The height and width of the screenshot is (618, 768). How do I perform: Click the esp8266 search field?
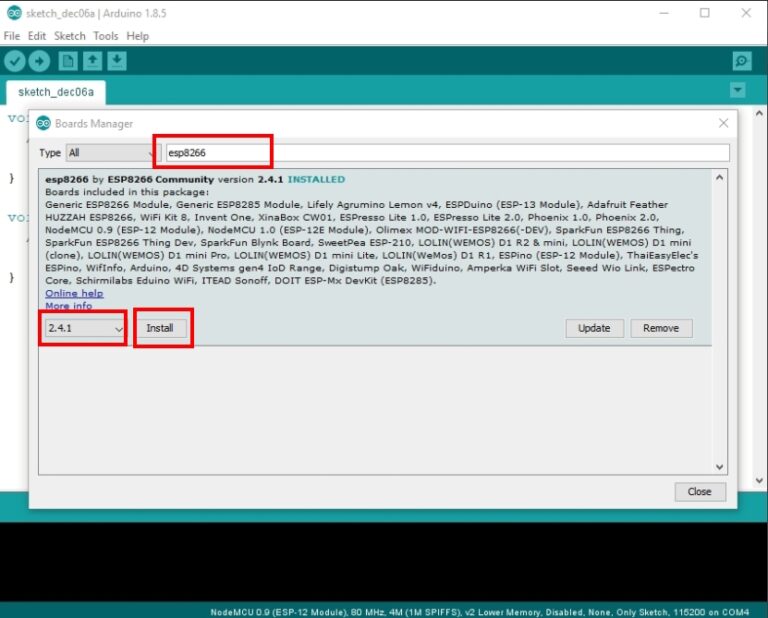[x=448, y=153]
